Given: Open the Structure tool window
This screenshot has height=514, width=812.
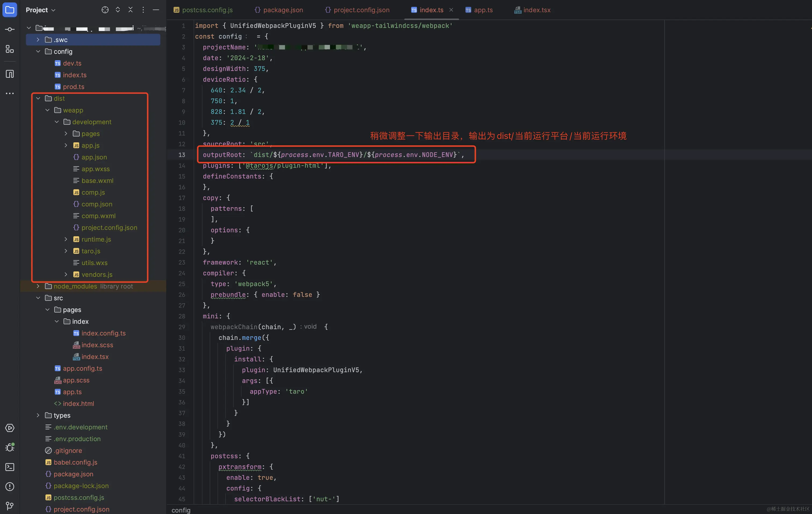Looking at the screenshot, I should (x=9, y=49).
